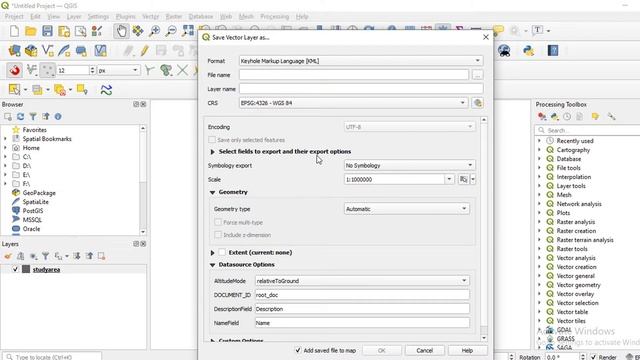This screenshot has width=640, height=360.
Task: Click the Help book icon in toolbar
Action: coord(553,51)
